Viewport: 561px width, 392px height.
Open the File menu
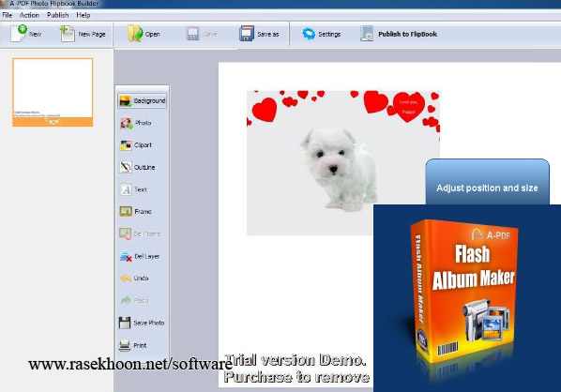tap(8, 15)
